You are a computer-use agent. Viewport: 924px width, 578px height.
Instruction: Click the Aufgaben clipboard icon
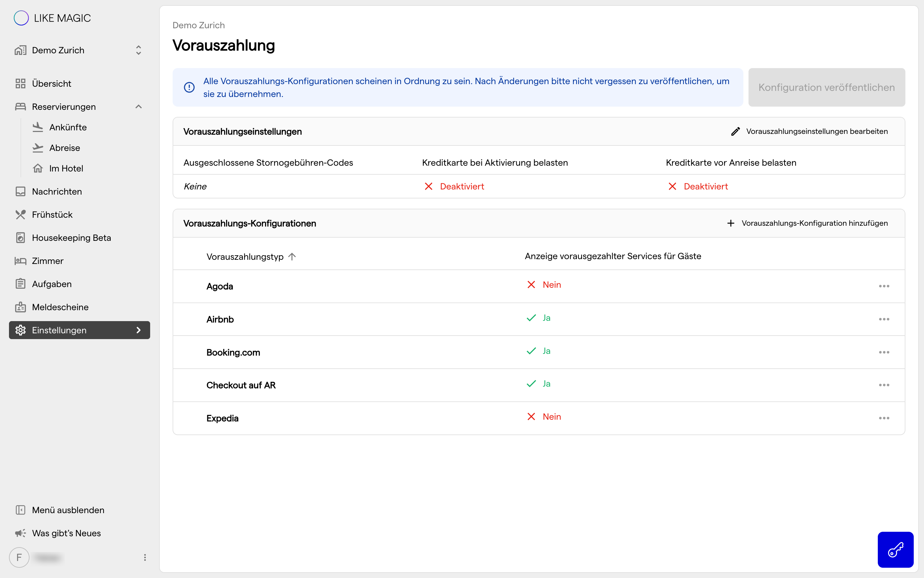pos(20,284)
